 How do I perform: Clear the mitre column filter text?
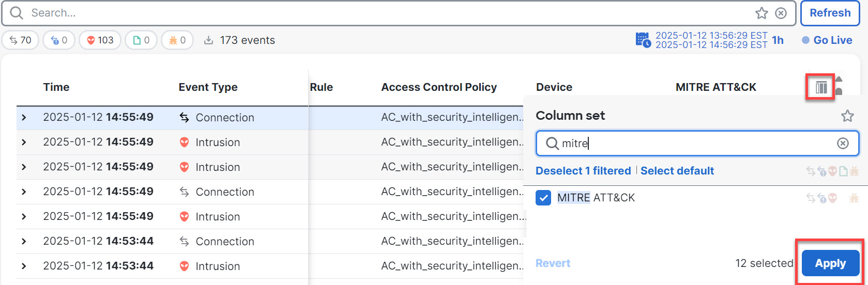(x=843, y=144)
